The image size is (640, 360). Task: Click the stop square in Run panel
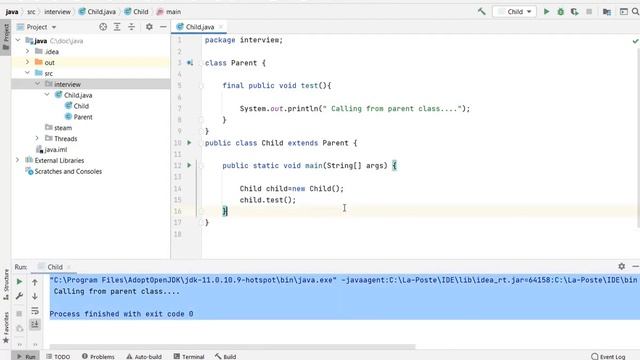click(x=19, y=313)
